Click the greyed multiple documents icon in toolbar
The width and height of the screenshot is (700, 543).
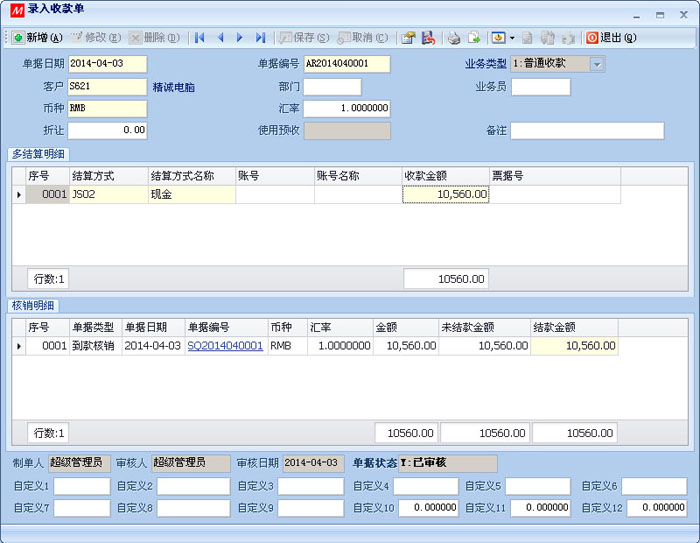[x=548, y=38]
